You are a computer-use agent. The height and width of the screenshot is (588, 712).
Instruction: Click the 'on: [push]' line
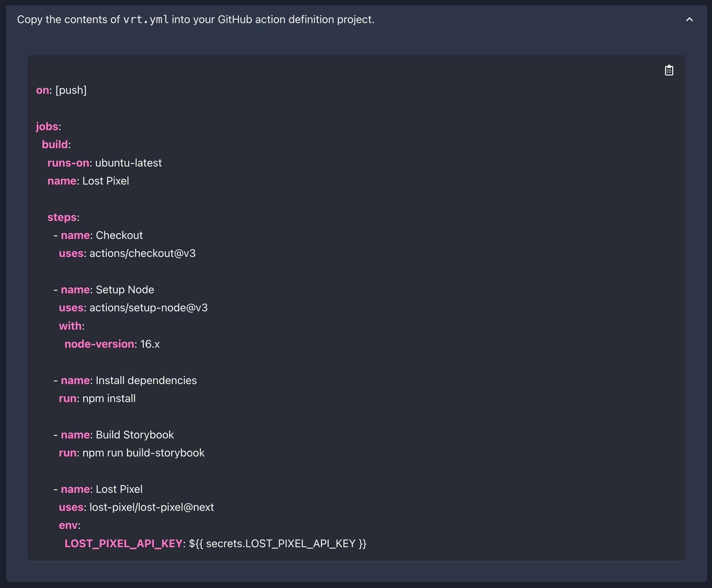(62, 90)
